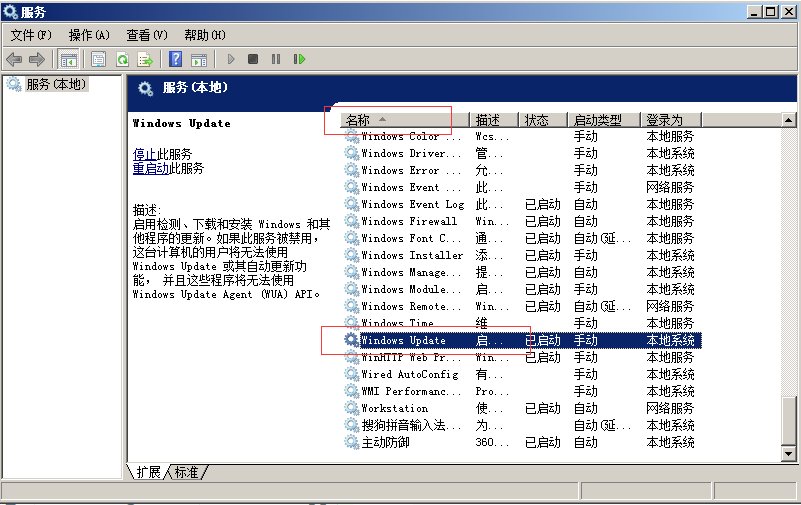Select the Windows Driver... service row

(x=522, y=153)
